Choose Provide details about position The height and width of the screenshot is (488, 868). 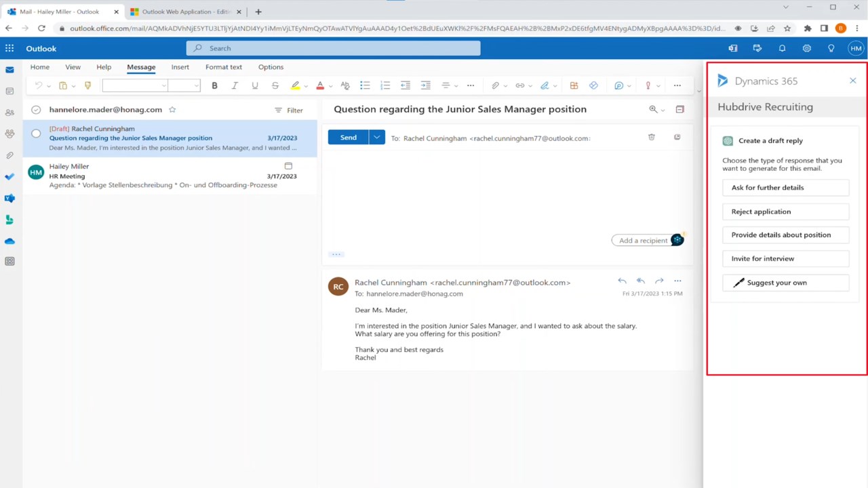coord(785,235)
